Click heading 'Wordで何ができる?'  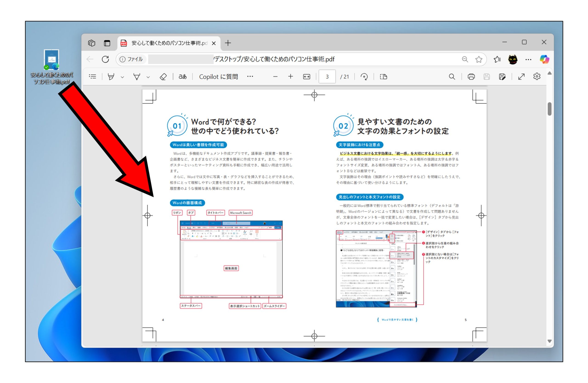coord(223,122)
